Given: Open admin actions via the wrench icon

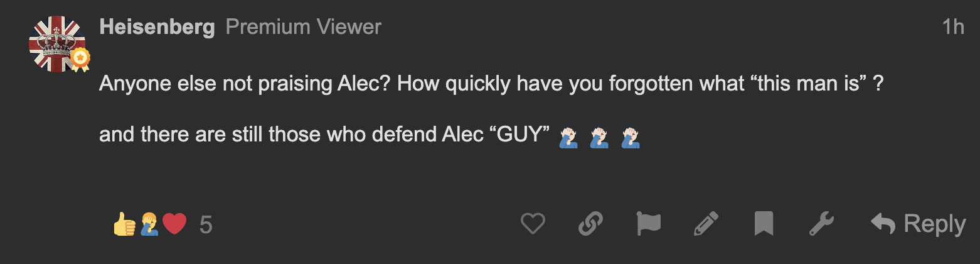Looking at the screenshot, I should (x=821, y=224).
